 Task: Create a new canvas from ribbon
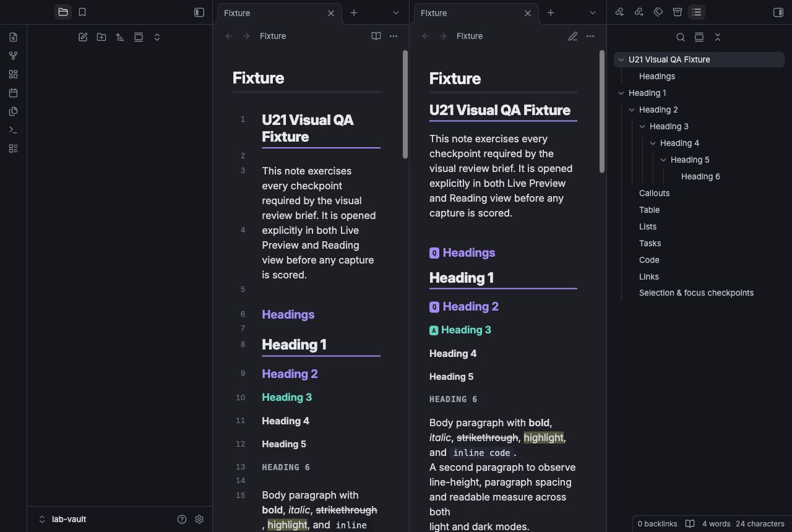pyautogui.click(x=13, y=74)
